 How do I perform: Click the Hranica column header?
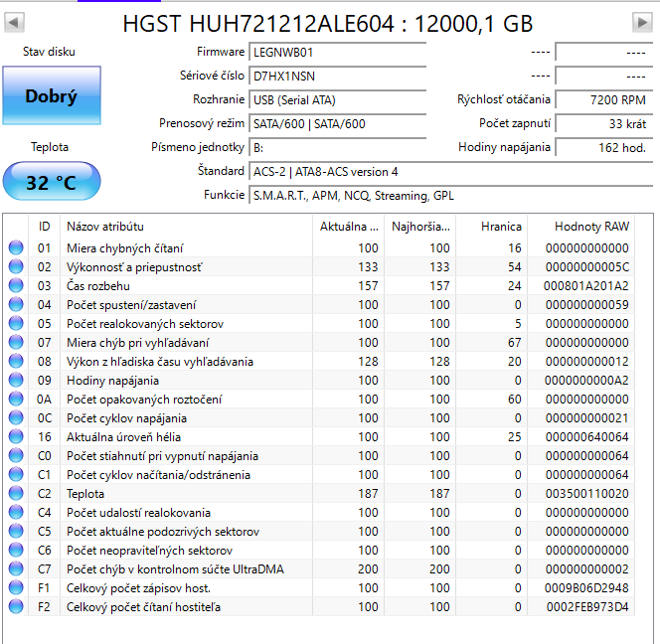click(492, 227)
